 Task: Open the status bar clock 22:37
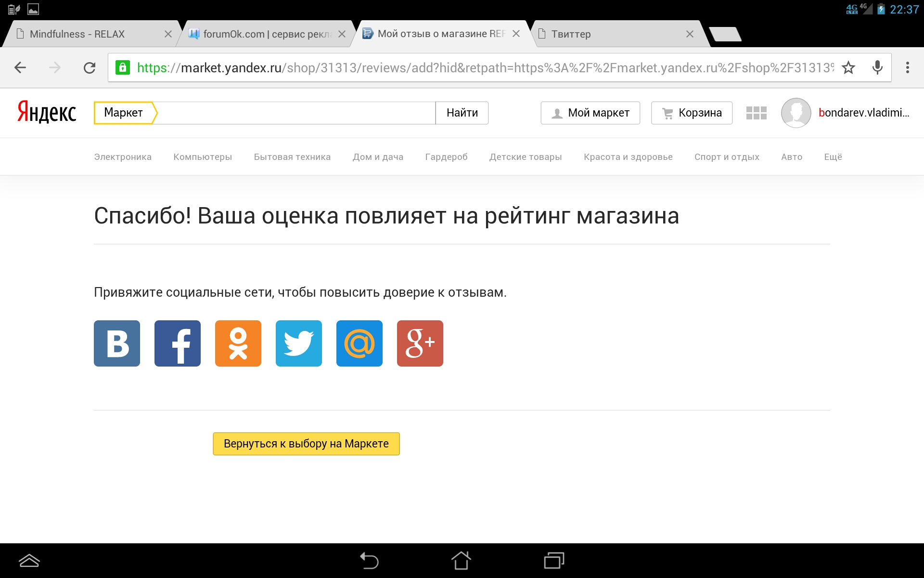click(904, 10)
